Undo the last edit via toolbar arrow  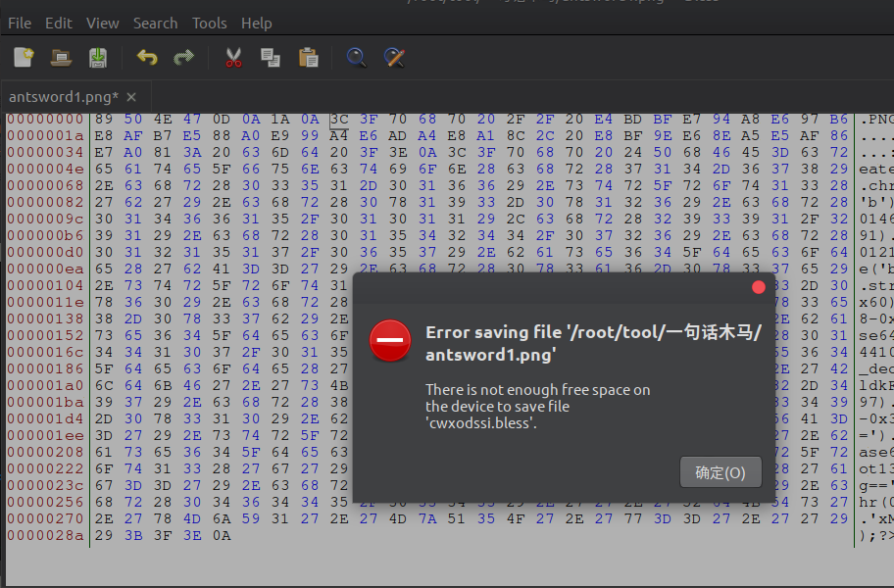(x=147, y=58)
